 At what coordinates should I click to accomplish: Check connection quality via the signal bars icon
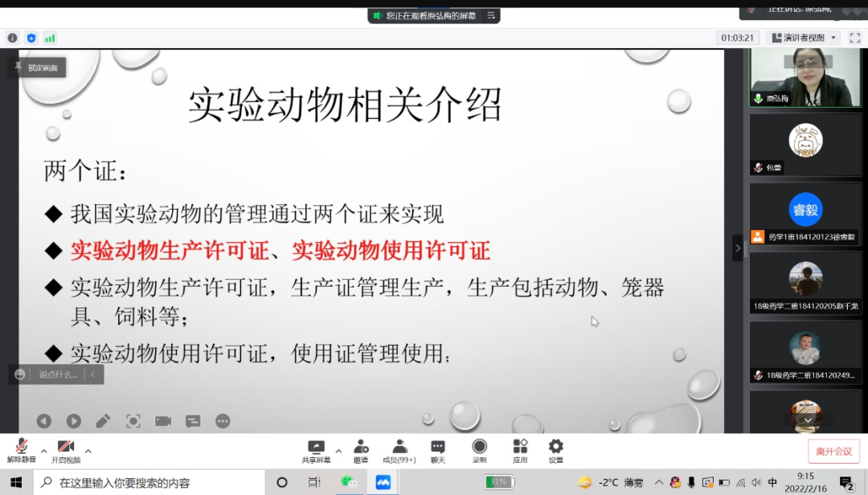pos(49,37)
